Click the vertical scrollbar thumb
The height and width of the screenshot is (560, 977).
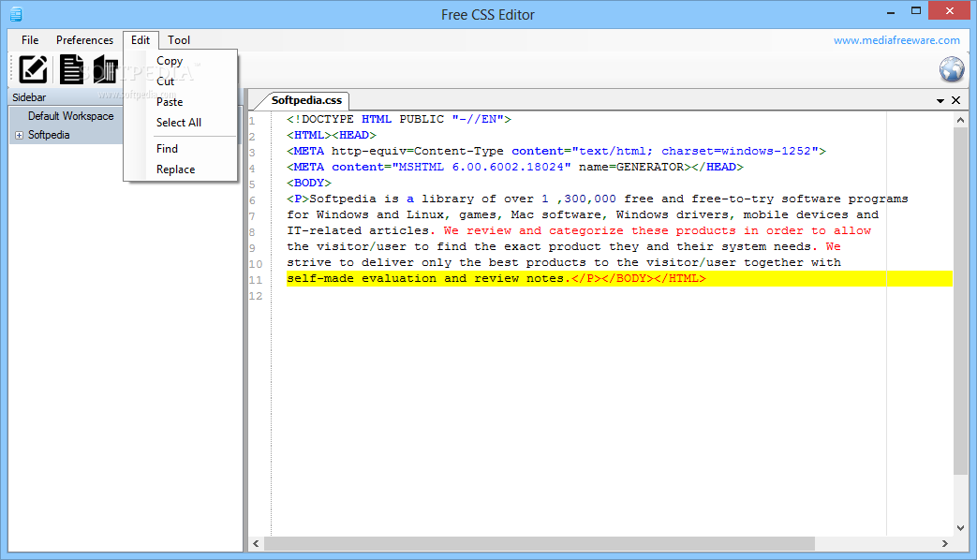coord(960,301)
